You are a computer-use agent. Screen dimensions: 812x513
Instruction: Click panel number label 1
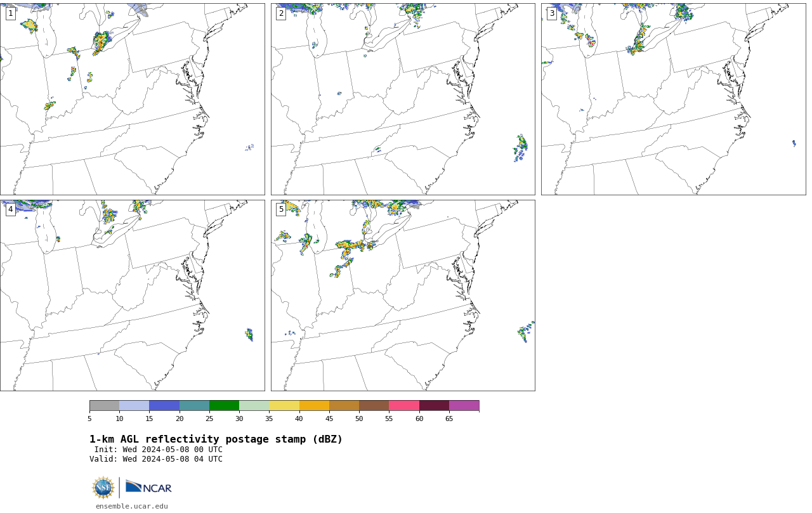[x=11, y=13]
